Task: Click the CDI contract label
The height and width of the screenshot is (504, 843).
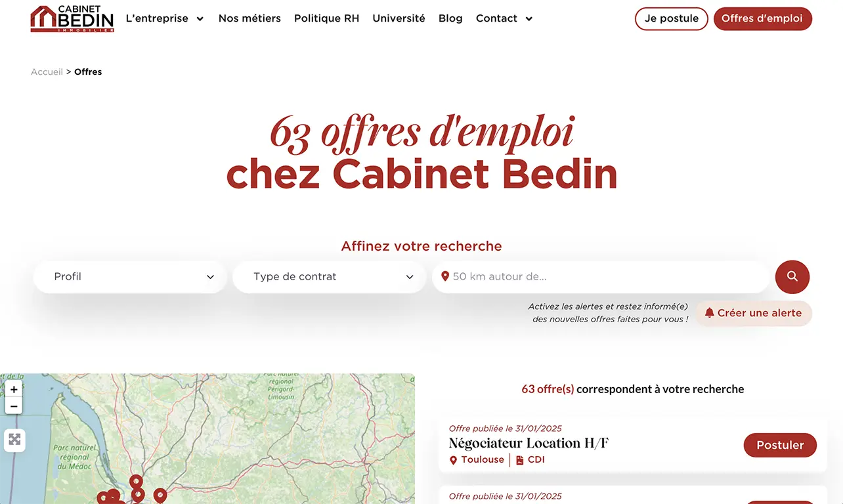Action: (536, 460)
